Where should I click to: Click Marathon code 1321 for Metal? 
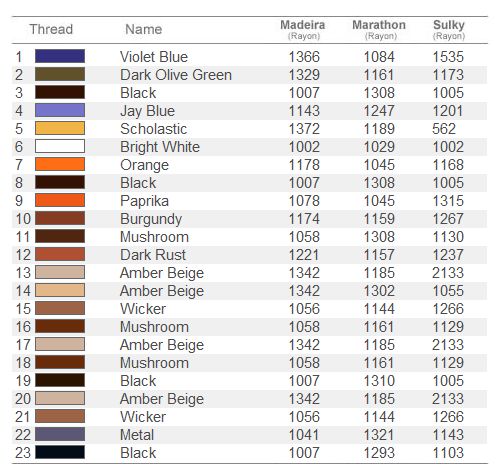(379, 435)
